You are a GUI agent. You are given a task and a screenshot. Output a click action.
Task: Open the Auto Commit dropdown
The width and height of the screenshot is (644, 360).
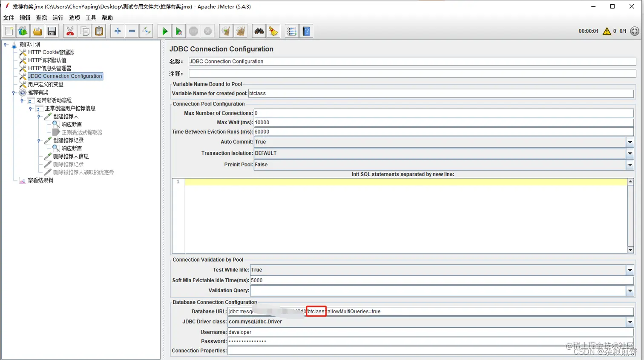(x=630, y=142)
